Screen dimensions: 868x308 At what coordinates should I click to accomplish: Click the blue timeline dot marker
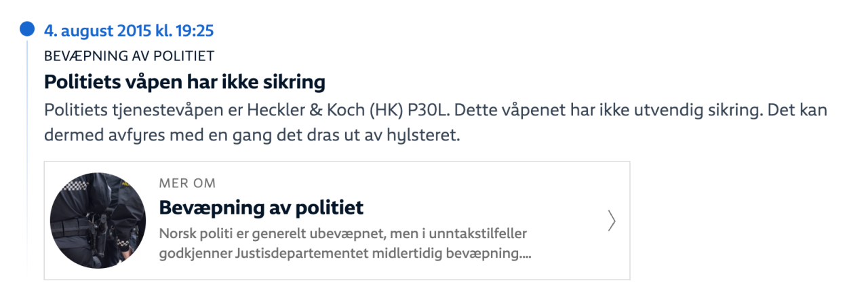pyautogui.click(x=26, y=29)
